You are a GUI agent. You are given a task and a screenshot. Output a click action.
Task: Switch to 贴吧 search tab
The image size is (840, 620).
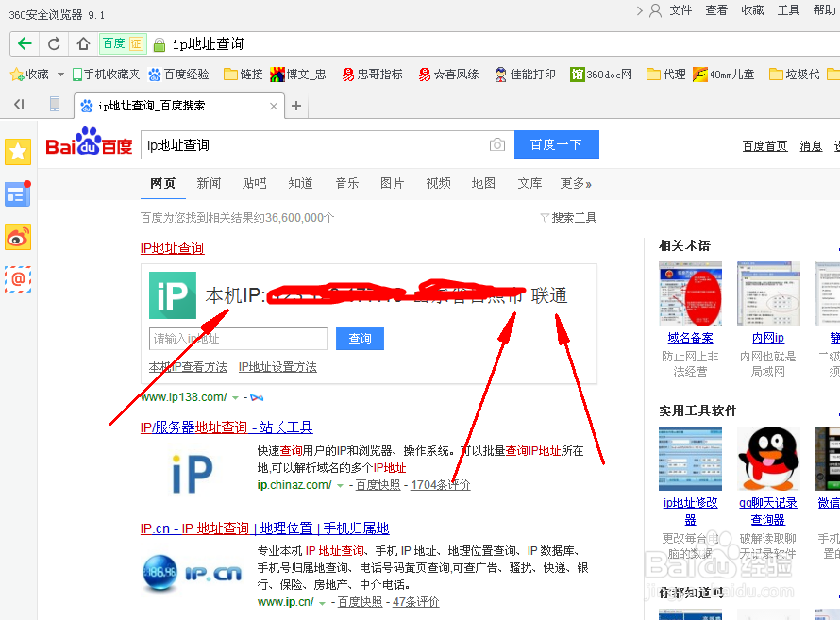255,184
